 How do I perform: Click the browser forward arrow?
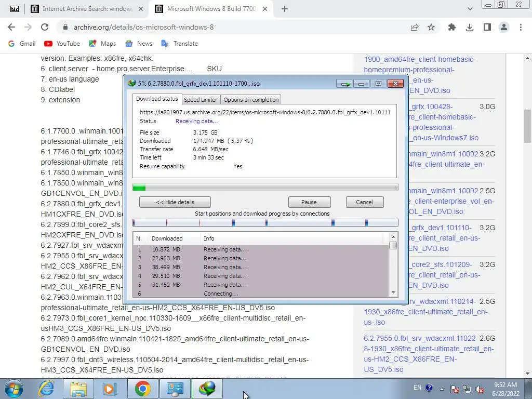(28, 27)
